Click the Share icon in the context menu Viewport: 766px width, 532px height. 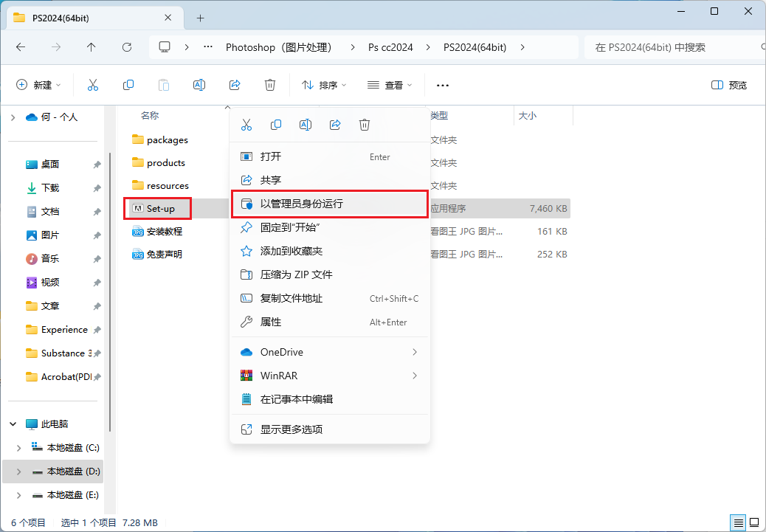click(335, 125)
